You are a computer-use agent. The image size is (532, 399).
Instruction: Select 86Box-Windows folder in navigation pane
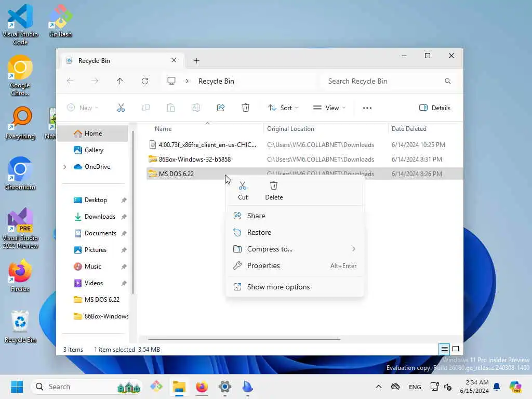click(93, 316)
